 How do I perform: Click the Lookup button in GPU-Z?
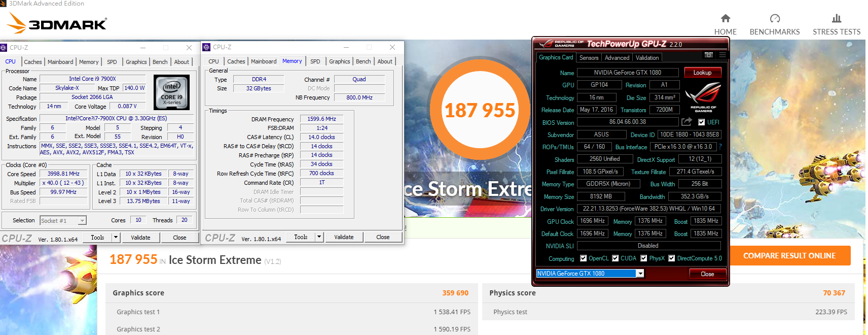703,73
